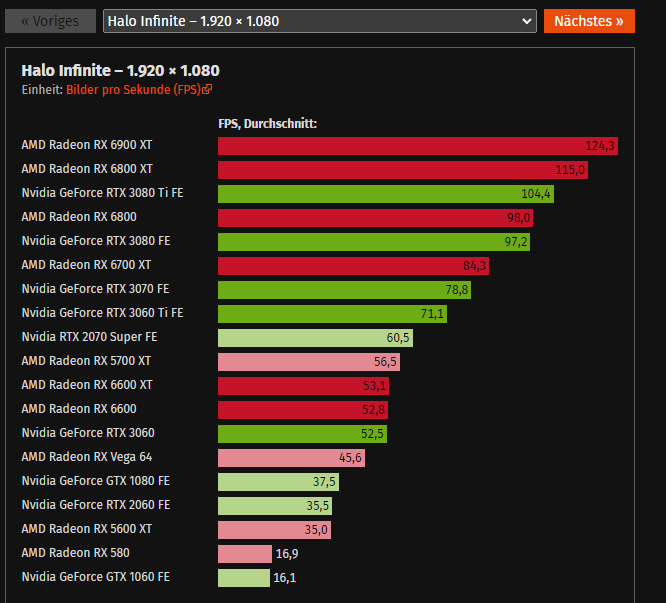Viewport: 666px width, 603px height.
Task: Click the 78,8 FPS bar
Action: (344, 290)
